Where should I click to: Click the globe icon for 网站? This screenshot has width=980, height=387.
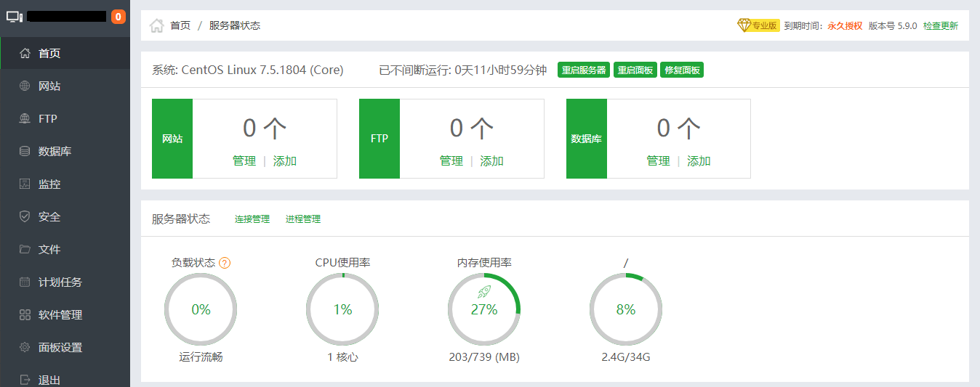(25, 86)
